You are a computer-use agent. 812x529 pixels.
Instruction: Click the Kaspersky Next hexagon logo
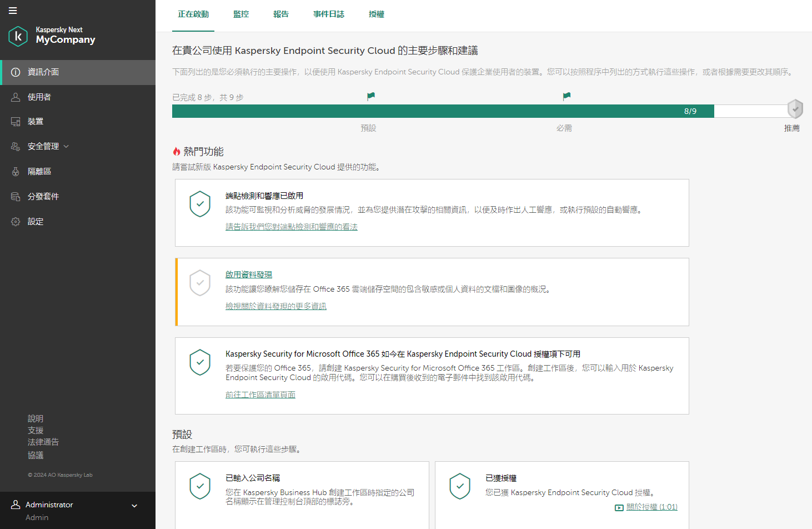tap(18, 36)
